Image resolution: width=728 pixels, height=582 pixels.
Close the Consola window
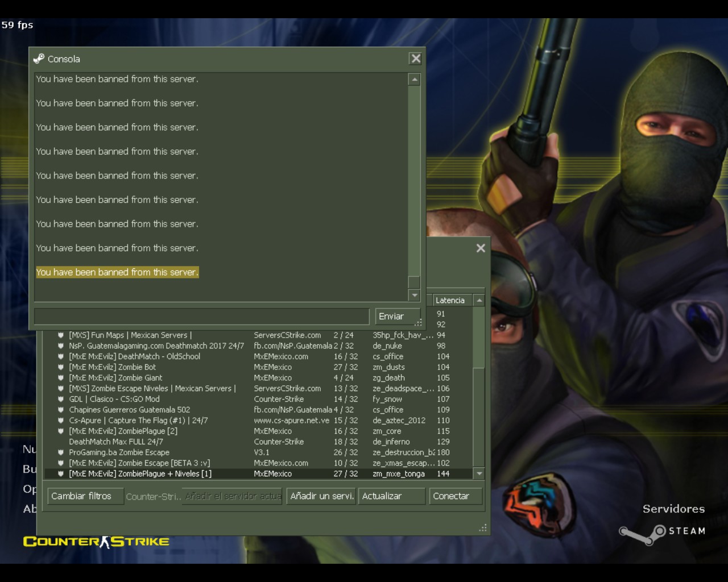click(x=416, y=59)
